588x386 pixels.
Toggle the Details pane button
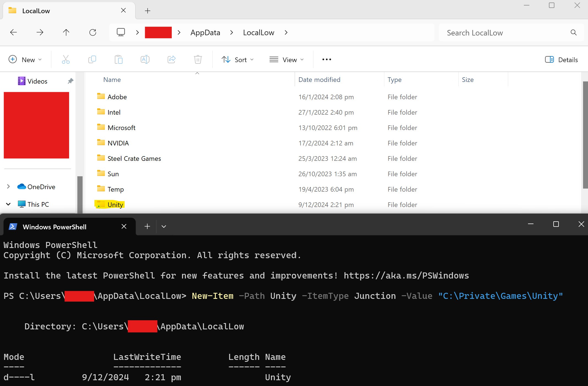[561, 60]
